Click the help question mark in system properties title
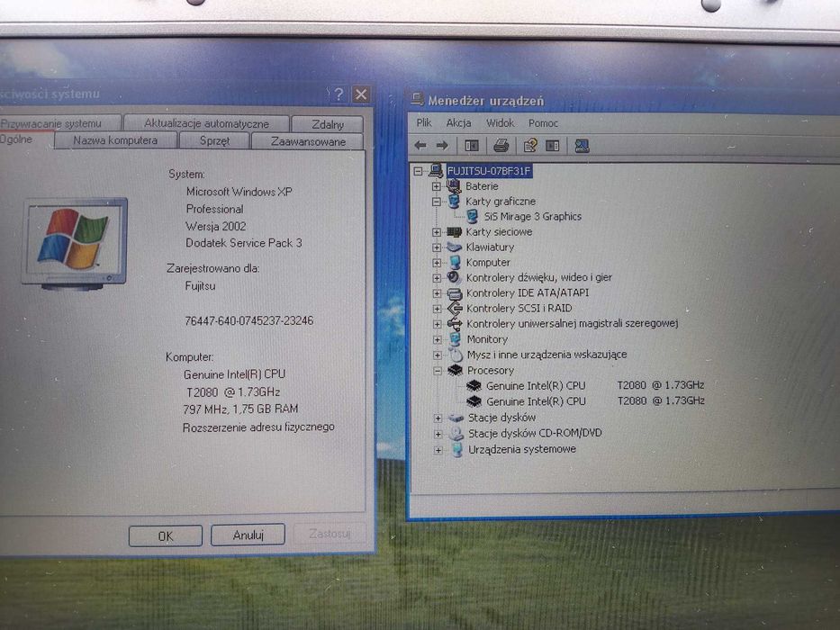Image resolution: width=840 pixels, height=630 pixels. [x=339, y=94]
